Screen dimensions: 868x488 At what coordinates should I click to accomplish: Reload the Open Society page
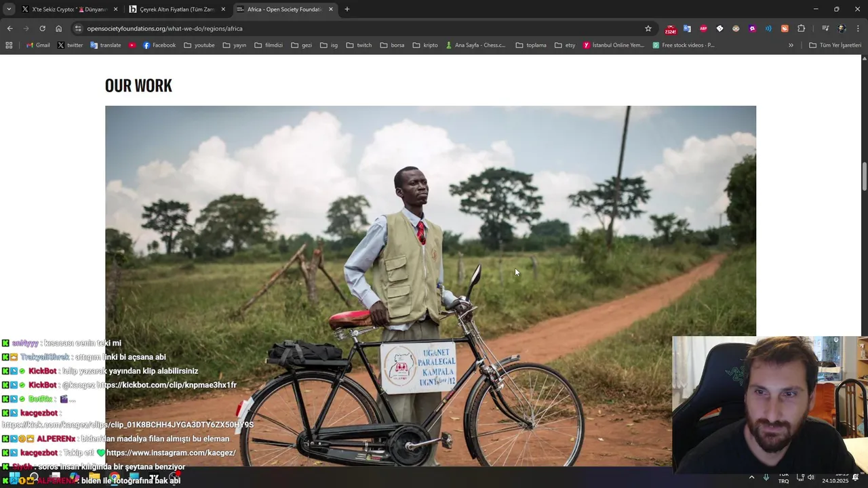coord(42,28)
